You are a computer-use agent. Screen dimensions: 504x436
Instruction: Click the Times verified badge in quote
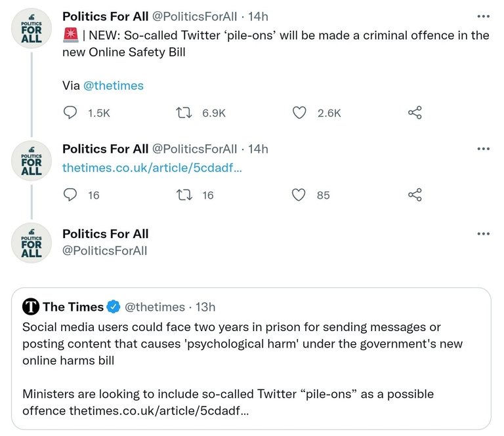click(x=114, y=307)
